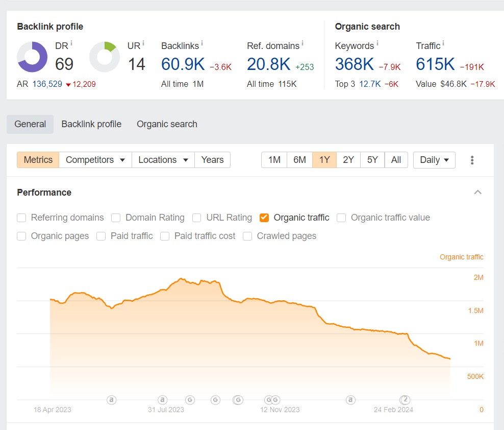Tick the Paid traffic checkbox
Image resolution: width=504 pixels, height=430 pixels.
pos(101,236)
